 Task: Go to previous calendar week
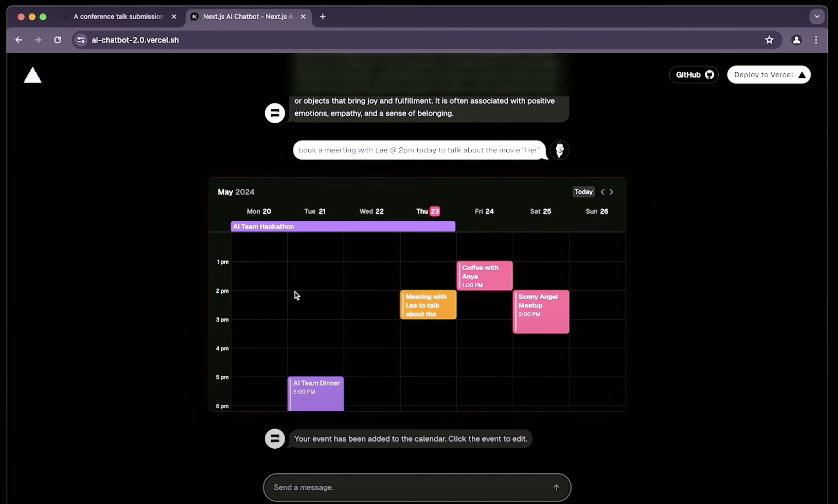click(x=602, y=192)
